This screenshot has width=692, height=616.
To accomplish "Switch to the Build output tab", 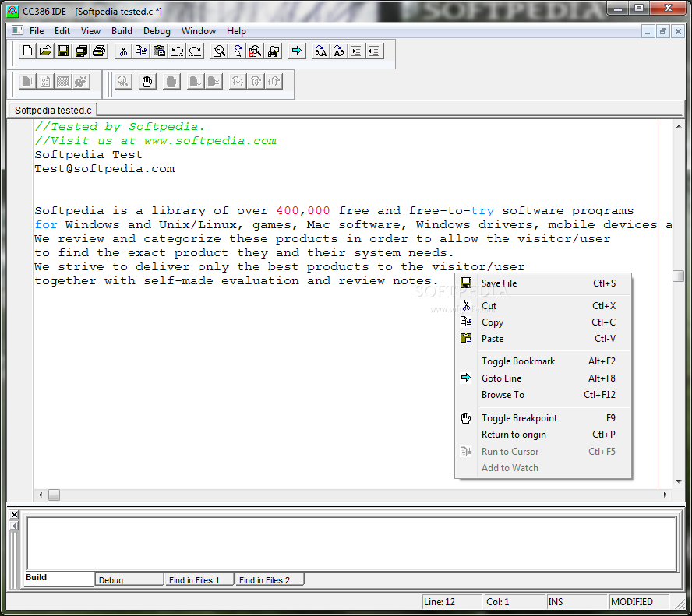I will (59, 578).
